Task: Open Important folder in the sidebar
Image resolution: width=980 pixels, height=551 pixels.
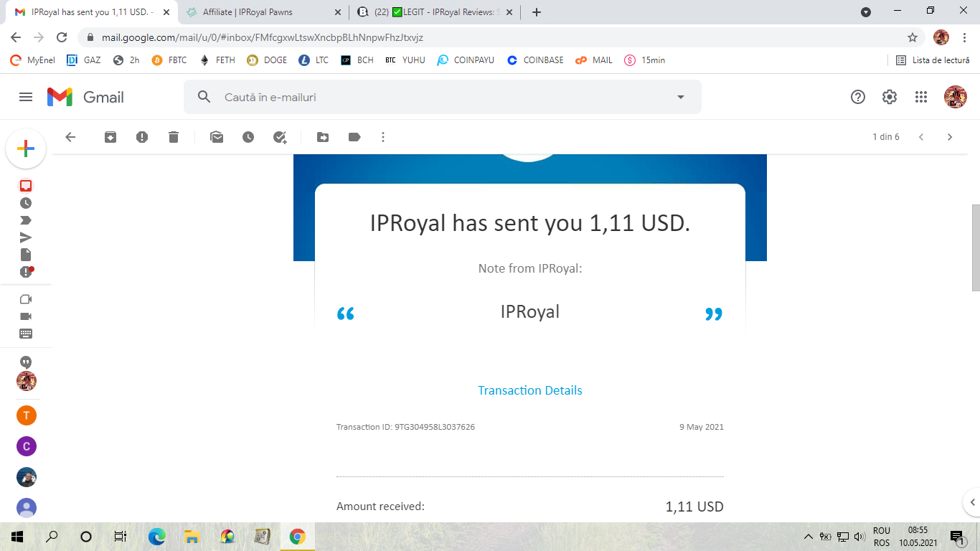Action: [26, 220]
